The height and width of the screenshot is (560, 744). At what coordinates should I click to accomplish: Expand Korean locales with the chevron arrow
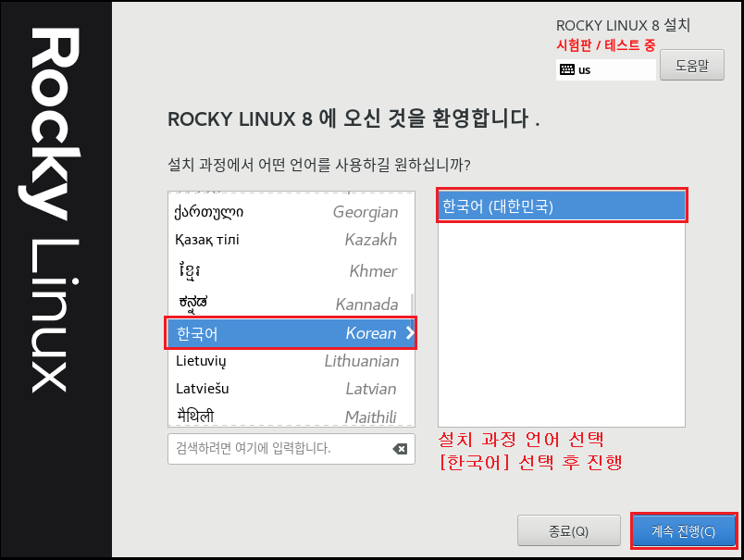tap(410, 333)
